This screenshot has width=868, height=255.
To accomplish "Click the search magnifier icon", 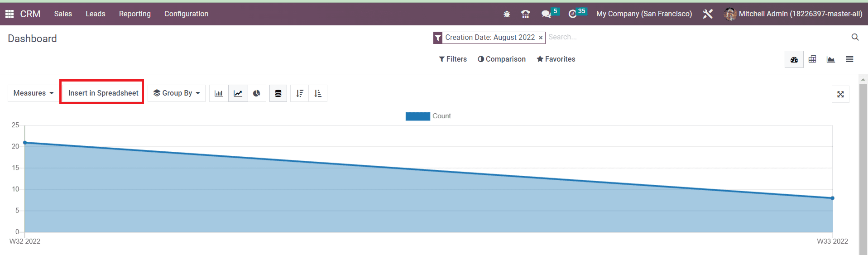I will [x=855, y=37].
